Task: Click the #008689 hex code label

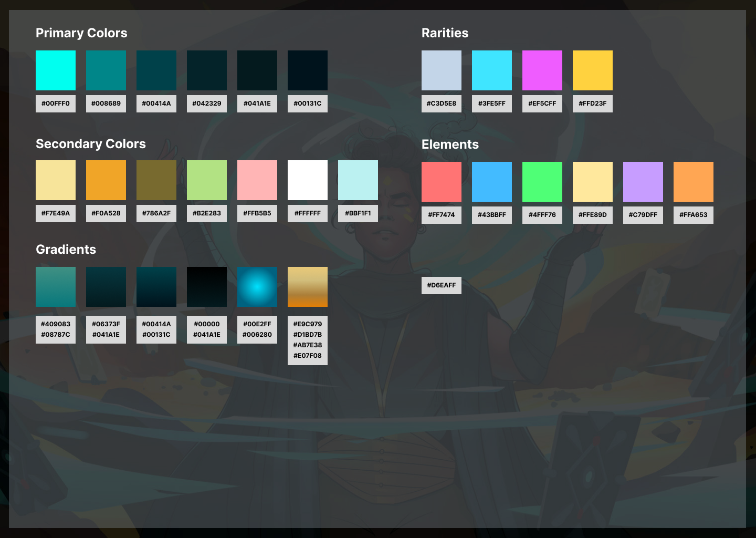Action: click(106, 104)
